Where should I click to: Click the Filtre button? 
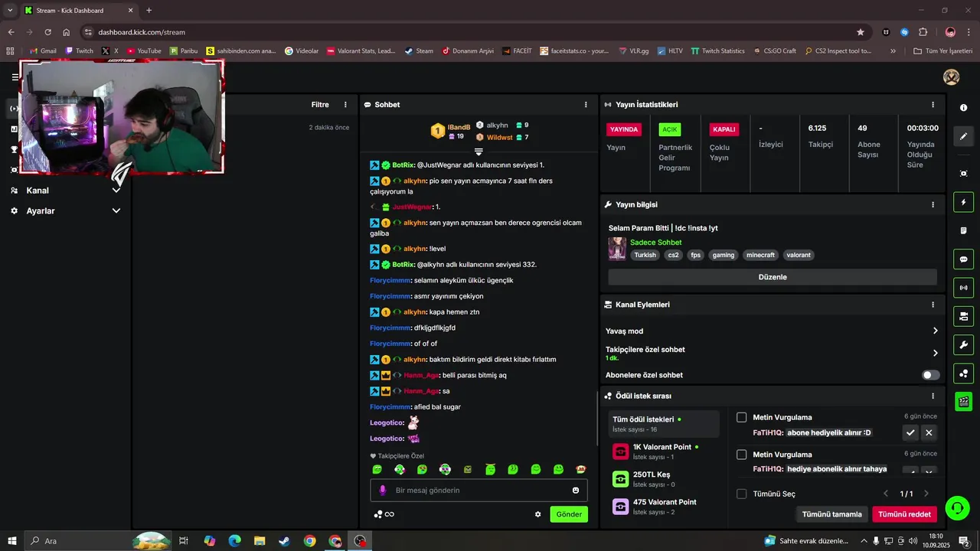click(320, 105)
